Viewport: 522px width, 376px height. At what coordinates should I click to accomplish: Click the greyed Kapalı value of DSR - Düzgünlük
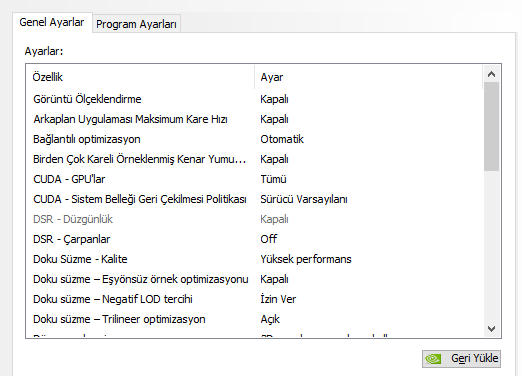(274, 219)
